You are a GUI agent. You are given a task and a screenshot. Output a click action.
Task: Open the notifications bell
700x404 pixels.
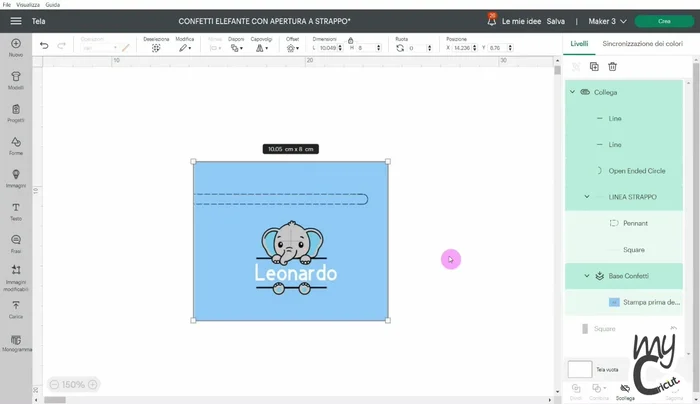(491, 20)
